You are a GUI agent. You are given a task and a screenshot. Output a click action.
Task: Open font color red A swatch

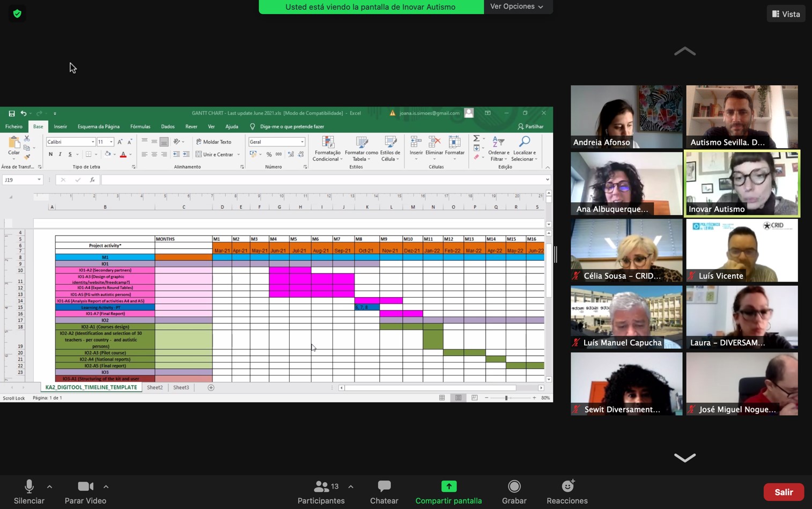(x=123, y=154)
